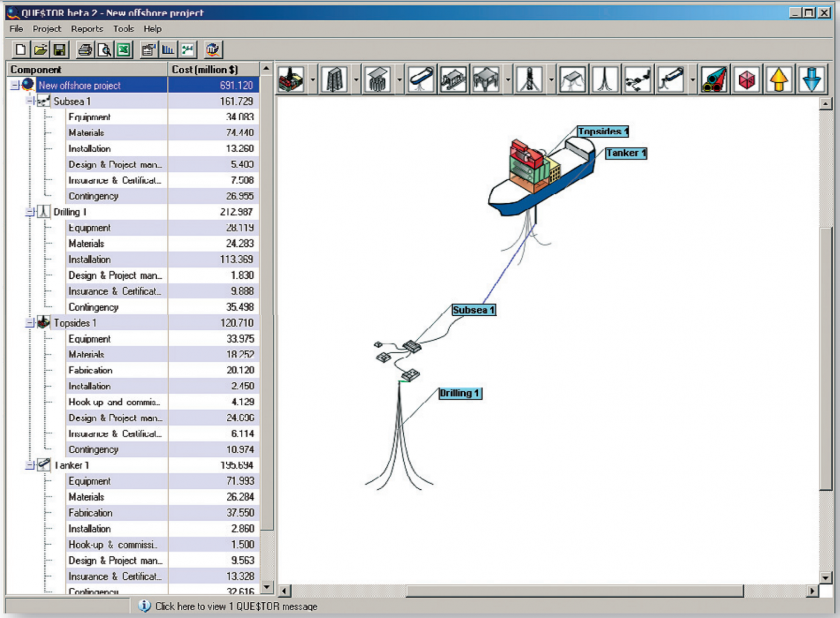
Task: Click the QUE$TOR message notification in status bar
Action: pyautogui.click(x=235, y=606)
